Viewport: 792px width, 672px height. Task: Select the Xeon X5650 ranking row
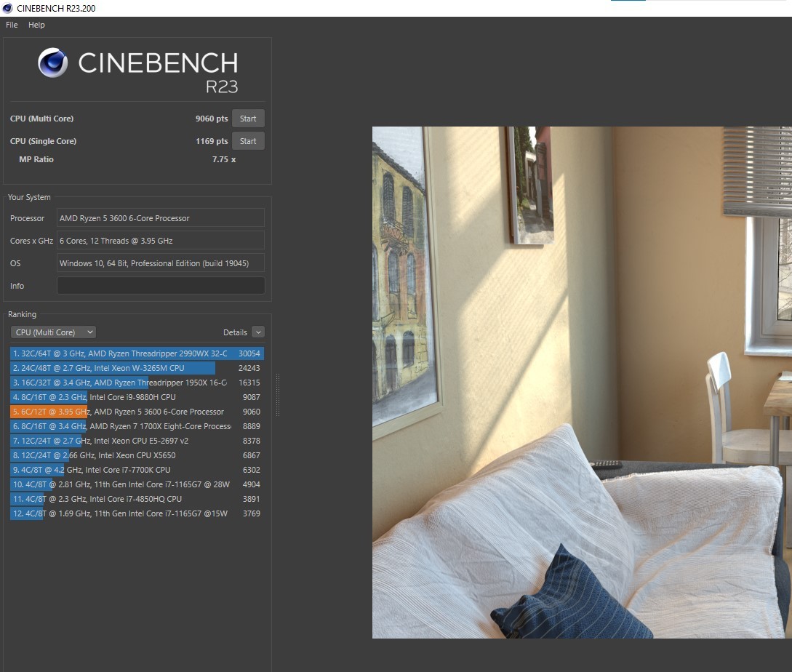coord(137,455)
